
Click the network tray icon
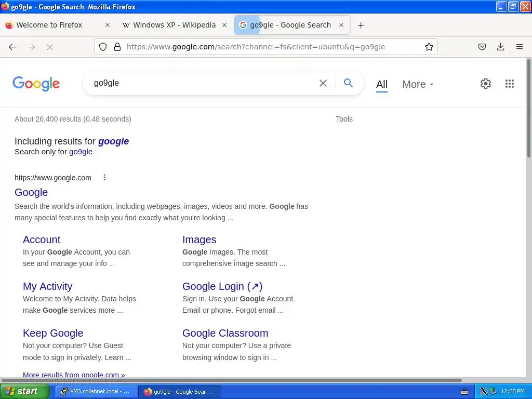click(493, 392)
